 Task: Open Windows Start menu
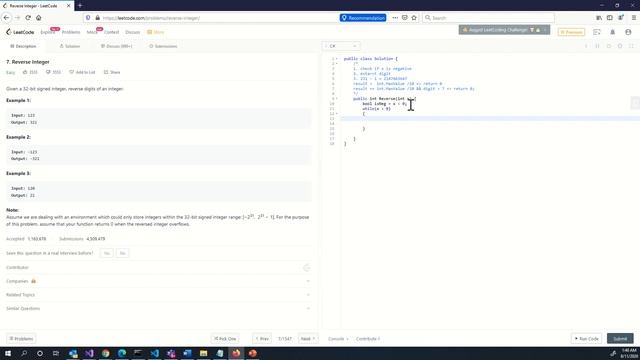pos(8,353)
